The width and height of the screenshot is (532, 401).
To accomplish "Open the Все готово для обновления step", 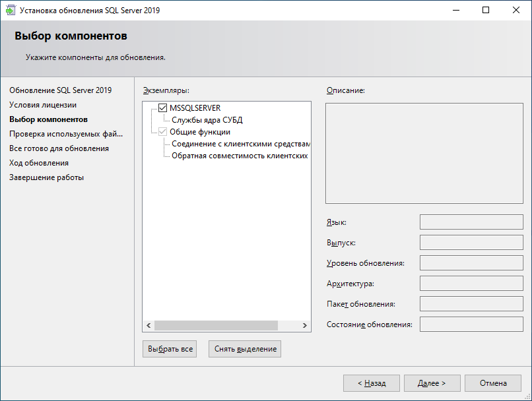I will click(59, 148).
